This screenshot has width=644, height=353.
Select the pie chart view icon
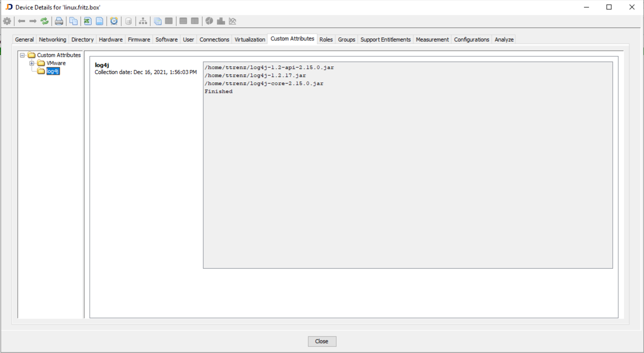pos(209,21)
